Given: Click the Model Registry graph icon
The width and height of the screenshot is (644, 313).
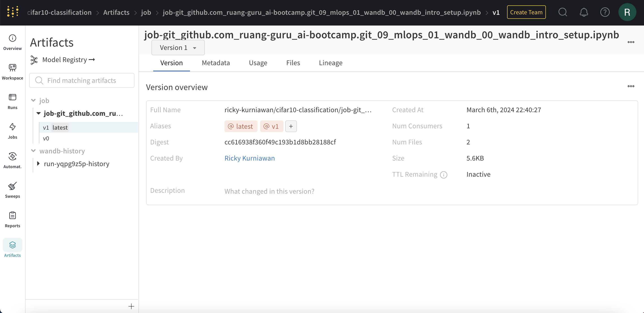Looking at the screenshot, I should (x=34, y=60).
